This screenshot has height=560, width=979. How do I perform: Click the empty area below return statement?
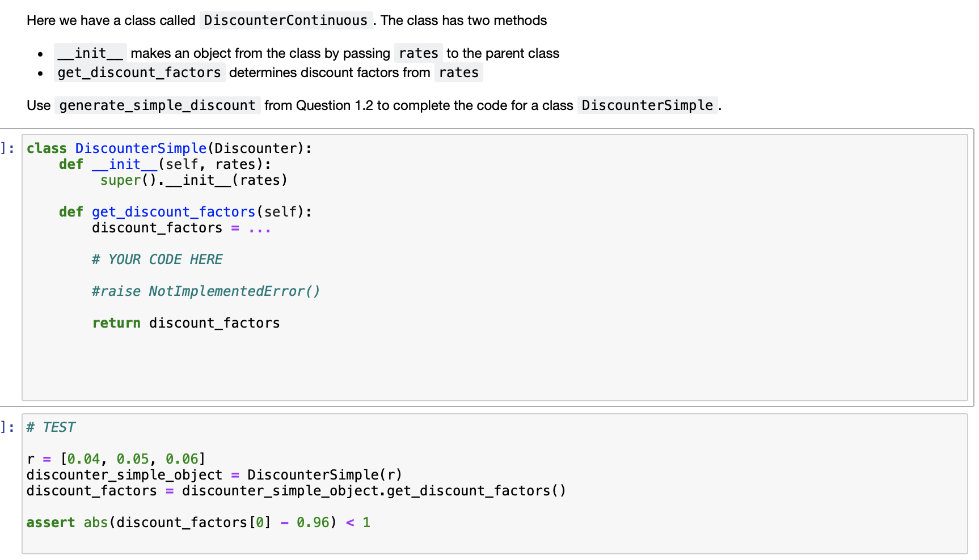(495, 366)
